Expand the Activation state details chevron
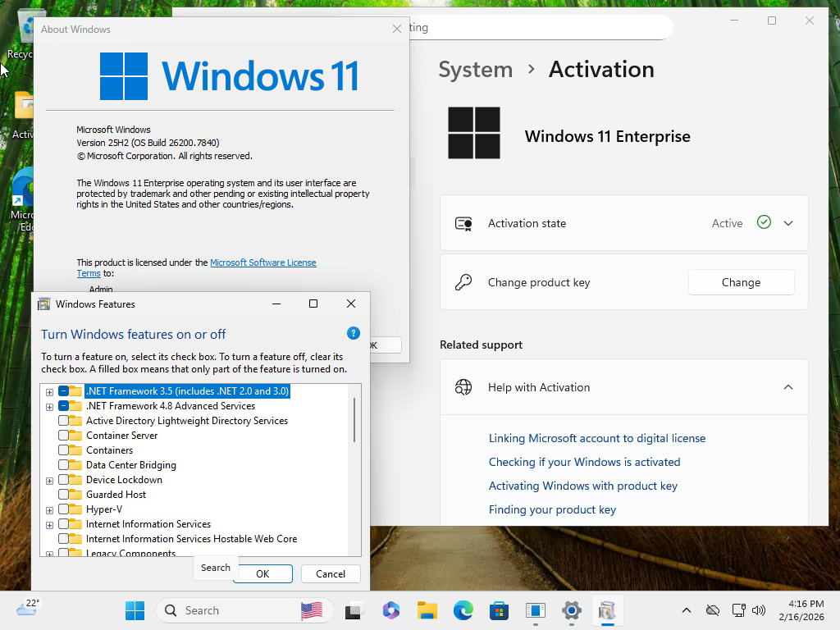 [x=788, y=223]
